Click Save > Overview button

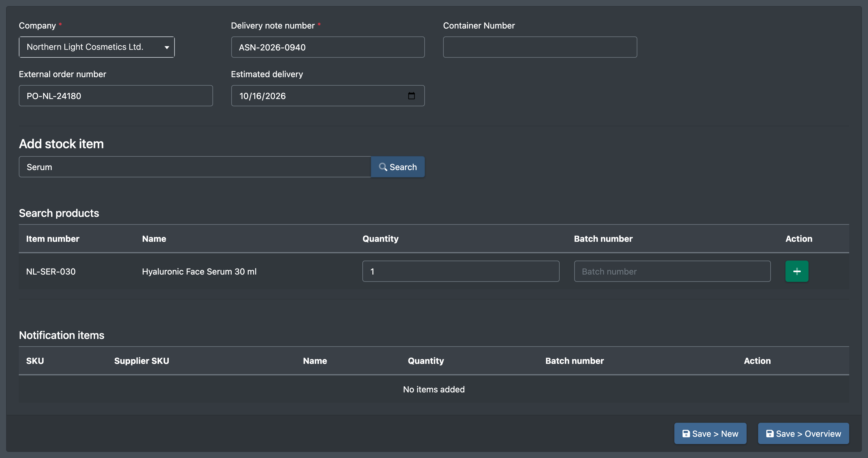coord(803,433)
